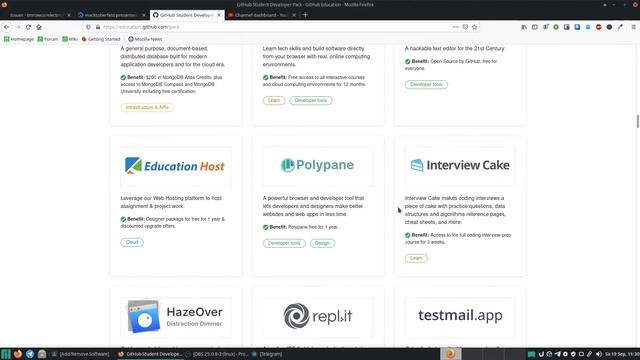
Task: Open the Interview Cake logo
Action: point(460,166)
